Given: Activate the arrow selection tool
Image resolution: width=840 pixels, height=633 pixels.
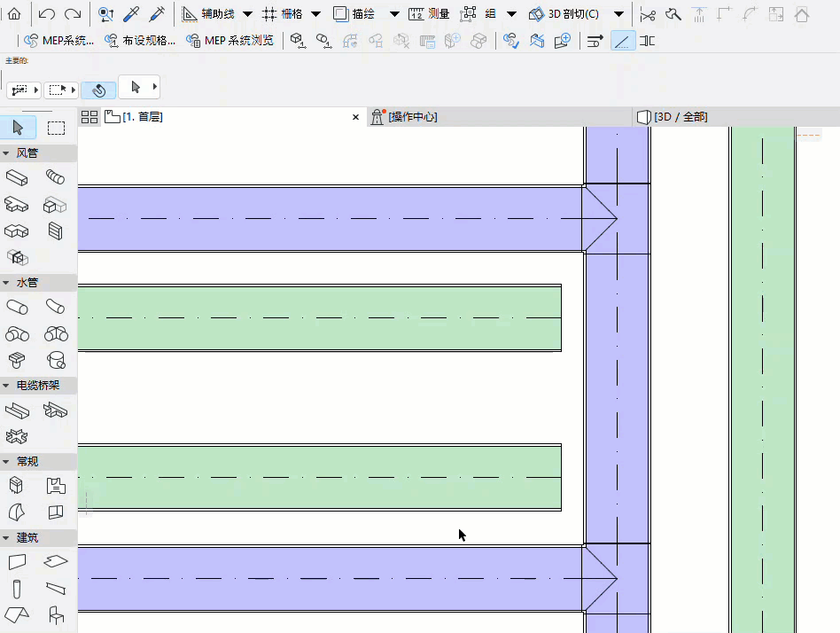Looking at the screenshot, I should pyautogui.click(x=18, y=127).
